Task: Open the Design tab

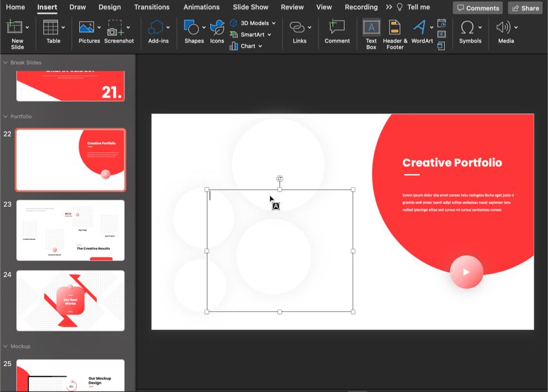Action: [110, 7]
